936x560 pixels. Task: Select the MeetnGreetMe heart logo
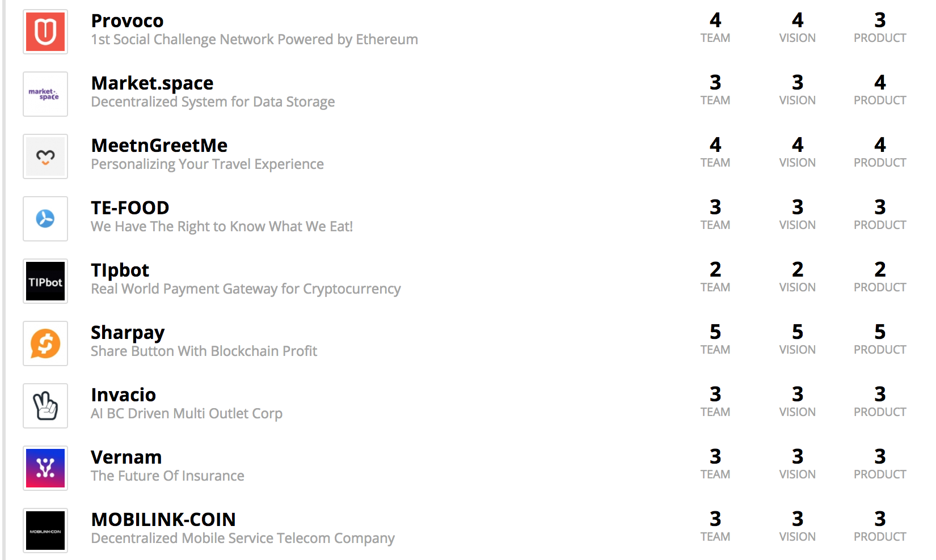(45, 156)
